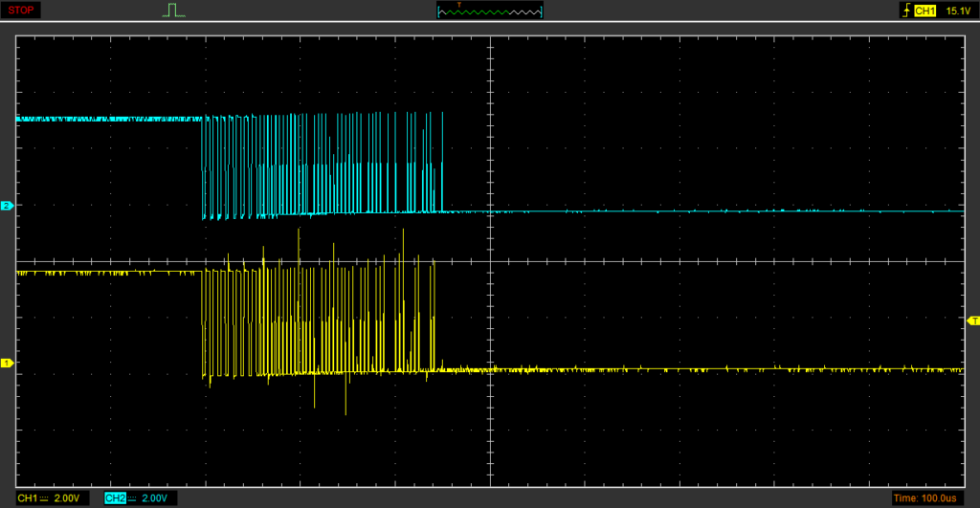Toggle the CH2 channel label at bottom

click(115, 498)
